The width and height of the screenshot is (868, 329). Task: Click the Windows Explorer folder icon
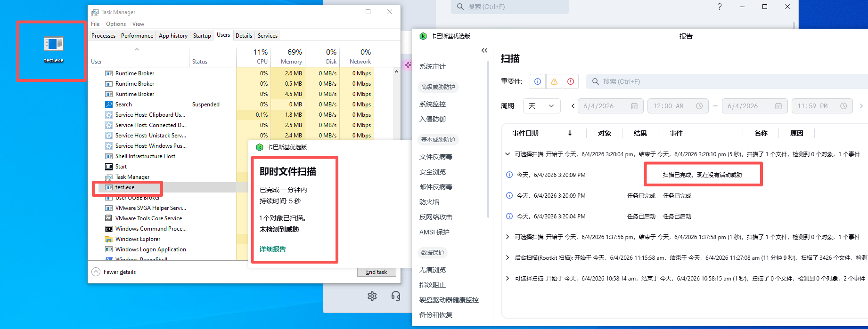point(109,239)
